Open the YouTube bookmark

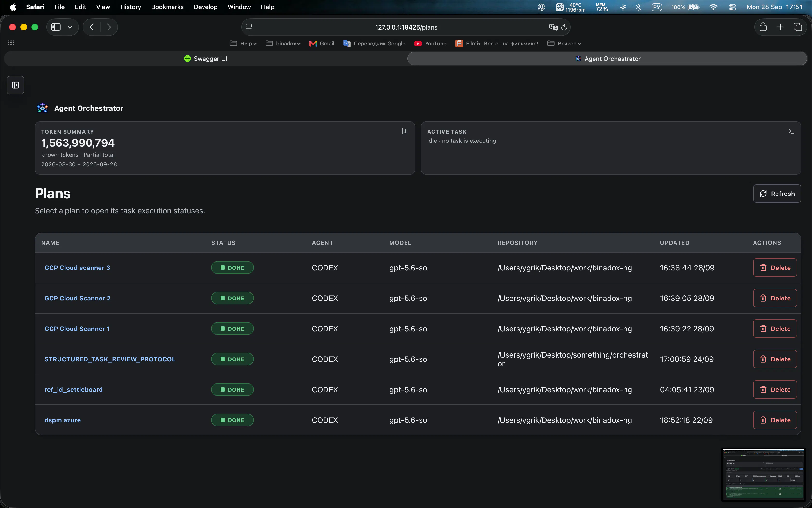[x=430, y=43]
